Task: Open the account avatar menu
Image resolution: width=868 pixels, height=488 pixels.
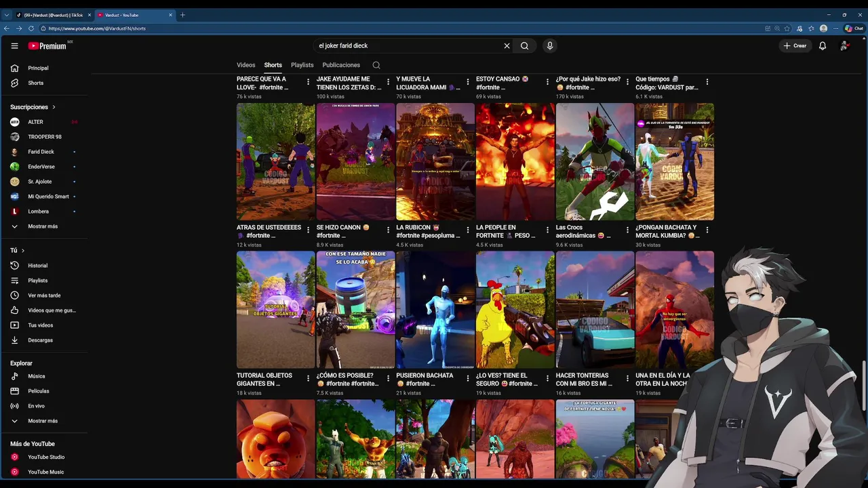Action: click(x=844, y=45)
